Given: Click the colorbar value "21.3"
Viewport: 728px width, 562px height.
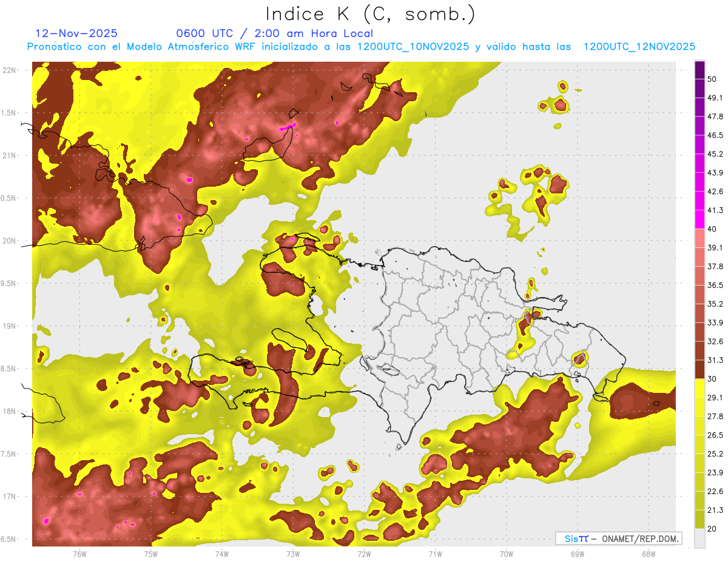Looking at the screenshot, I should click(x=715, y=510).
